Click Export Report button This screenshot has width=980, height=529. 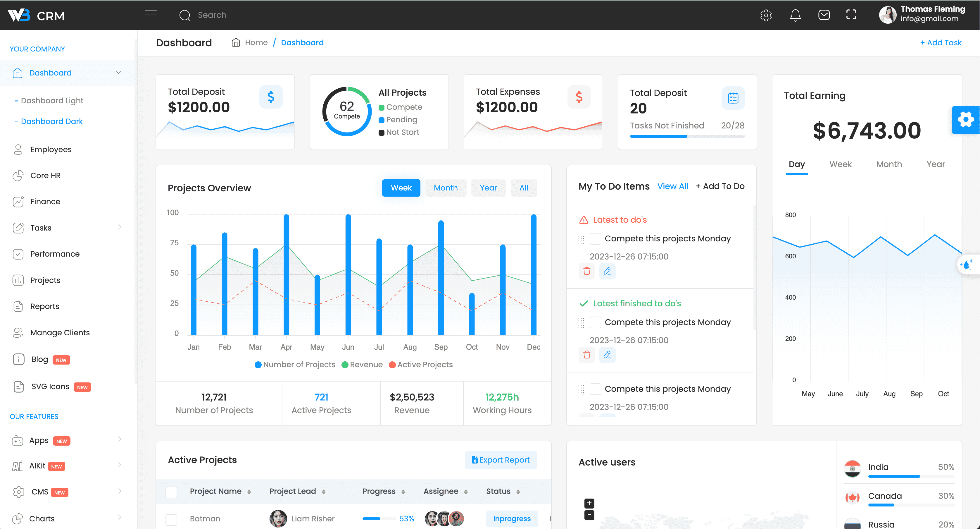[501, 460]
